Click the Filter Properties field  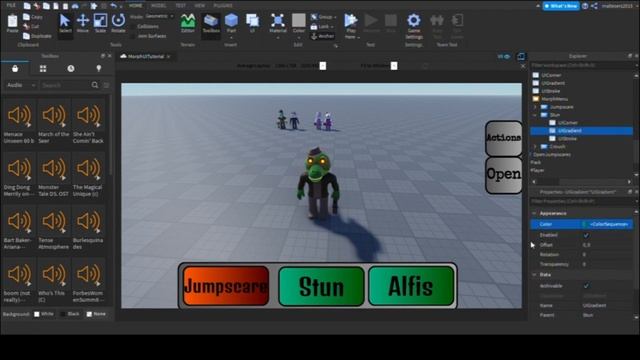[582, 201]
